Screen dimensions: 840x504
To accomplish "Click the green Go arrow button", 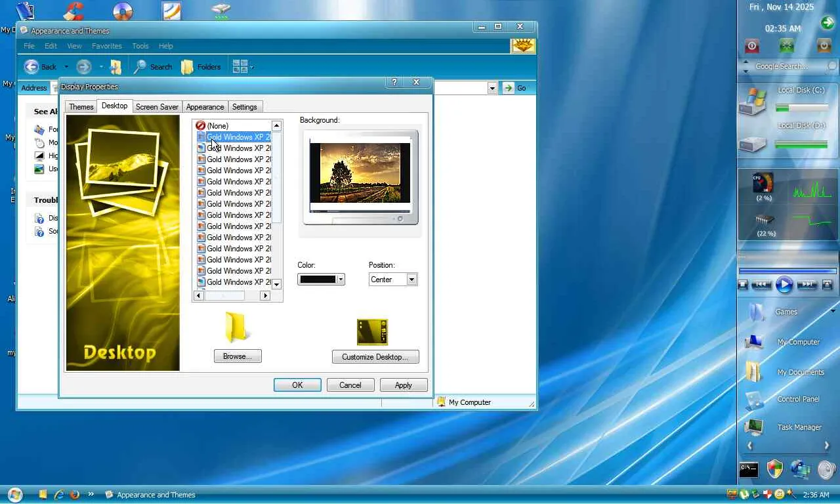I will point(508,88).
